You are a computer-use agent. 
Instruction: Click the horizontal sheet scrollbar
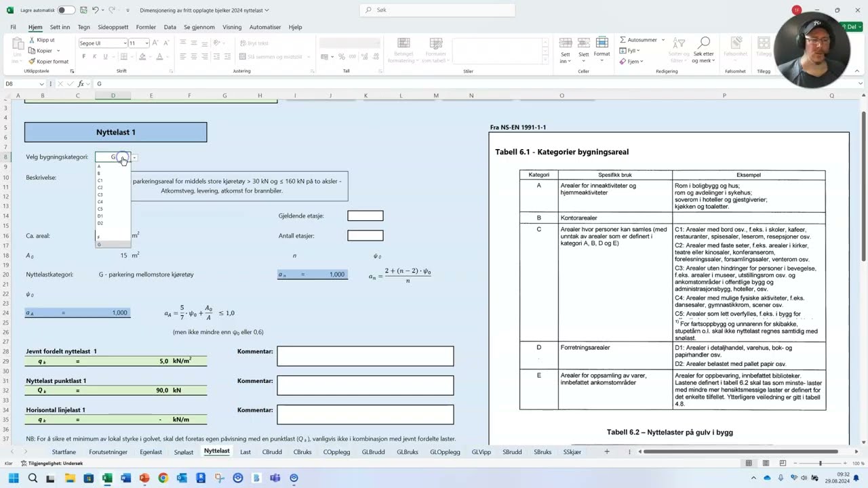741,452
